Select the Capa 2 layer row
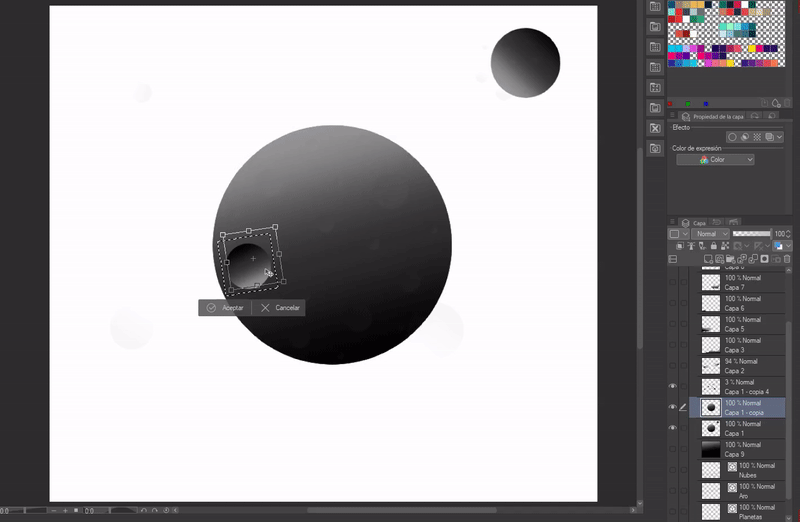The image size is (800, 522). click(742, 366)
